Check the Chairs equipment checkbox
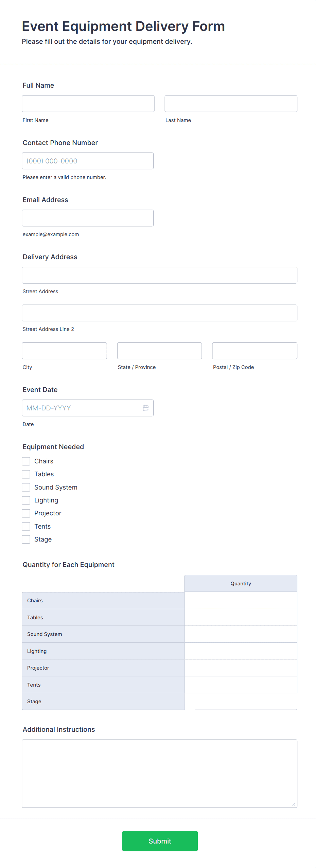 click(26, 461)
